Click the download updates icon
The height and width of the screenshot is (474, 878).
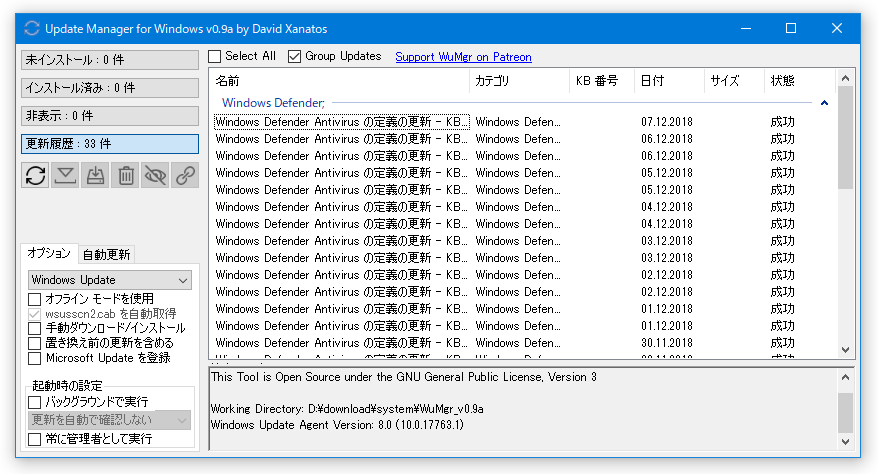point(66,175)
